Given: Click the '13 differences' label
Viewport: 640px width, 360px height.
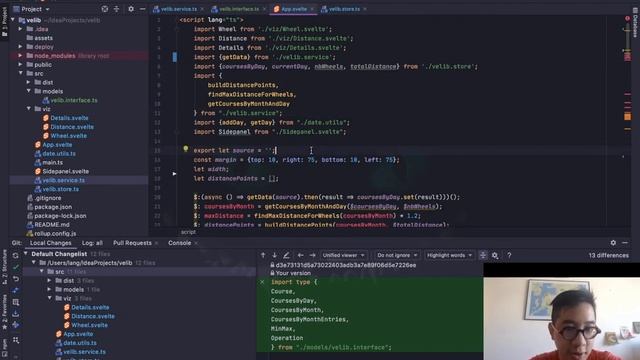Looking at the screenshot, I should click(x=608, y=255).
